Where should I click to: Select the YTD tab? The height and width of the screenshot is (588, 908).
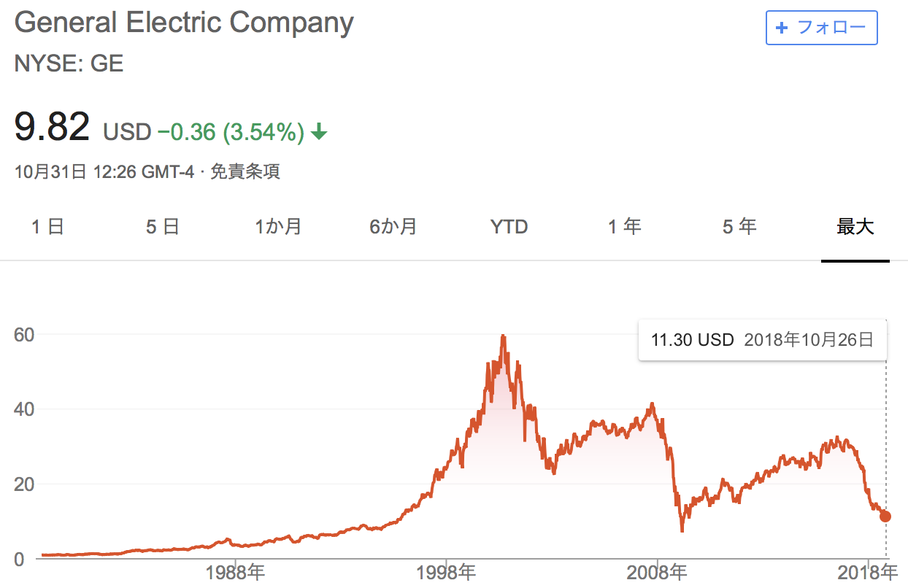[509, 227]
